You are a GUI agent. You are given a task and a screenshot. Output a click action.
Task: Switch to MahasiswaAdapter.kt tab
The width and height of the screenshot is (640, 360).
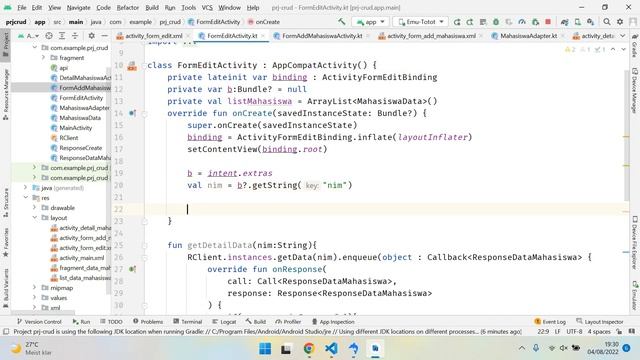click(x=528, y=36)
